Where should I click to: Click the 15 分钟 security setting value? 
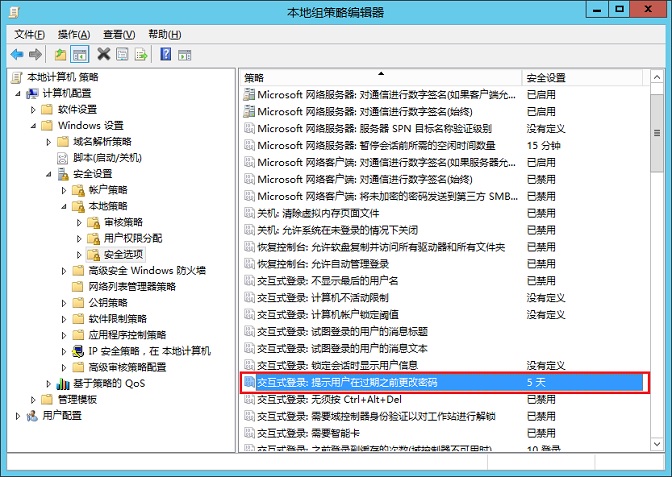[x=543, y=146]
